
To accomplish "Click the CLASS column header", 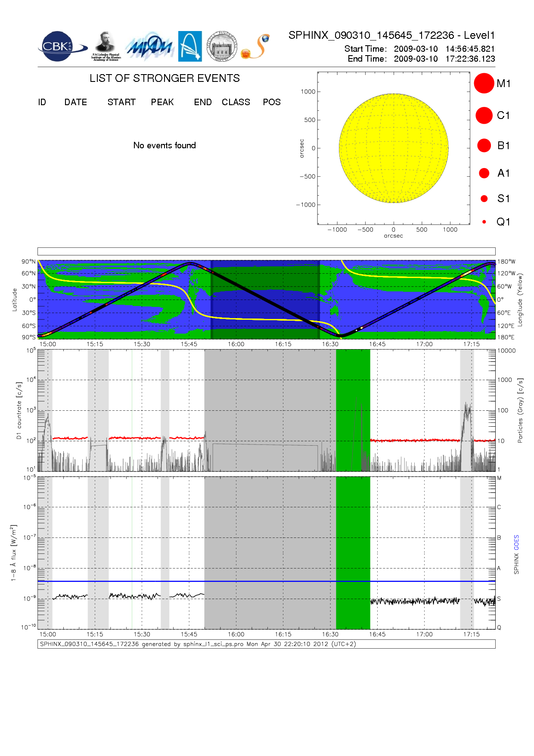I will tap(236, 102).
